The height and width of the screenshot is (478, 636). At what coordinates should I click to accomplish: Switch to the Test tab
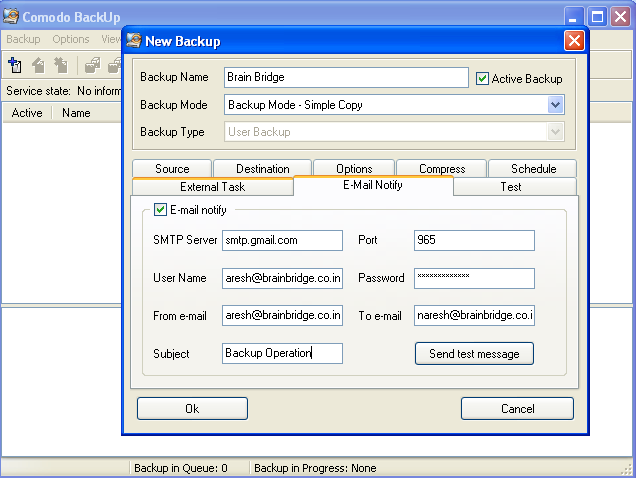[x=511, y=187]
